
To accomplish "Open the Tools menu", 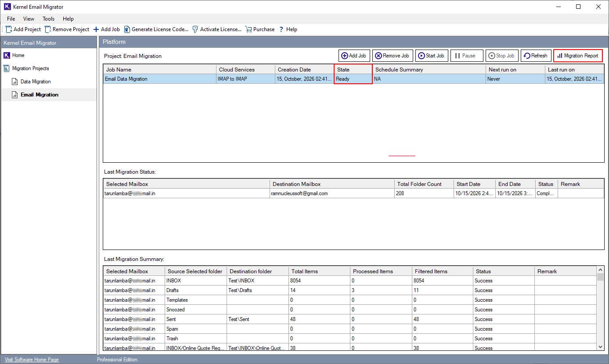I will (x=49, y=19).
